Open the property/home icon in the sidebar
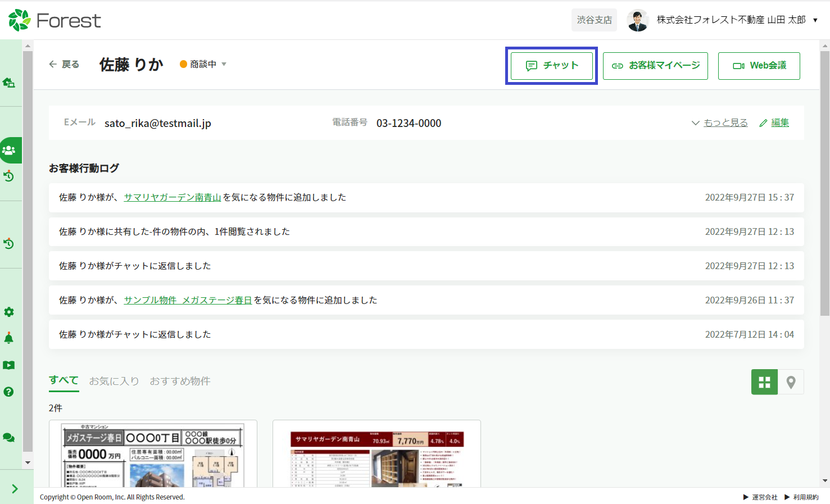830x504 pixels. (9, 83)
